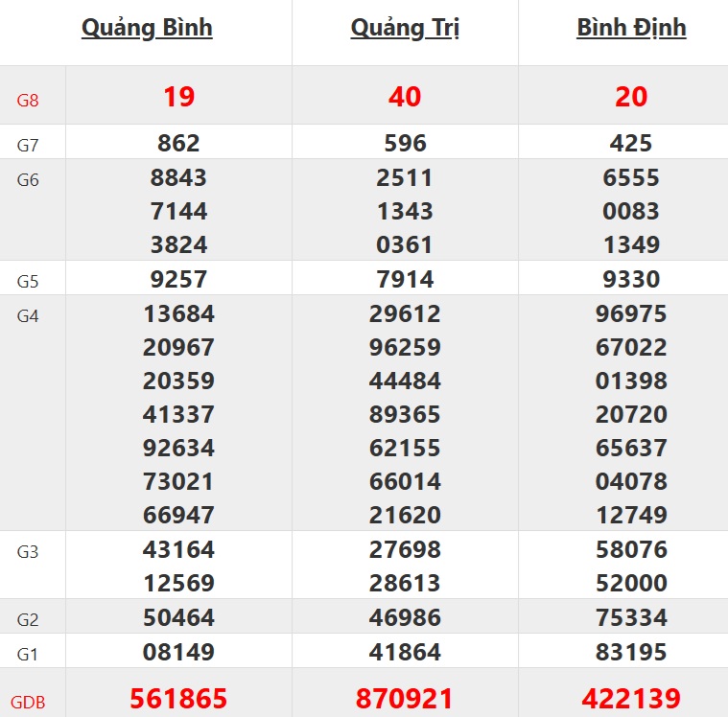Open the Quảng Trị province link
Screen dimensions: 728x717
pos(405,29)
